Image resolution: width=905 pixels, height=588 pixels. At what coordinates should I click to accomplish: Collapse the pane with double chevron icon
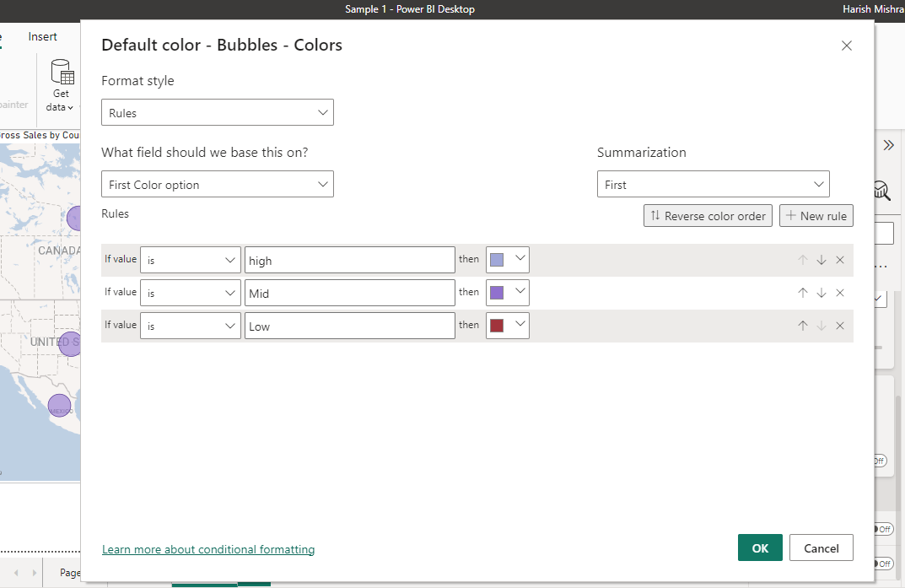889,145
